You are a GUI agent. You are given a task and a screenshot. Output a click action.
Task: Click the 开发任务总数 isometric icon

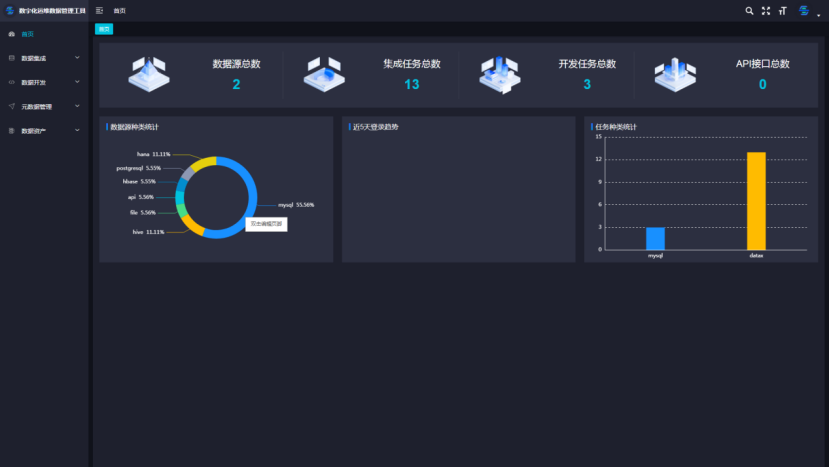(498, 73)
